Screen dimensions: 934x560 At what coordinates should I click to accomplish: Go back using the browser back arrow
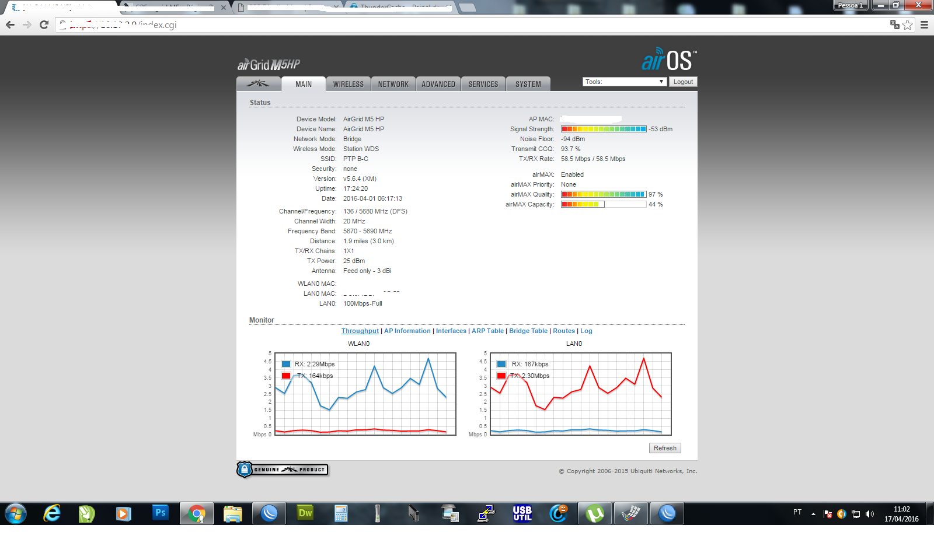pyautogui.click(x=10, y=24)
